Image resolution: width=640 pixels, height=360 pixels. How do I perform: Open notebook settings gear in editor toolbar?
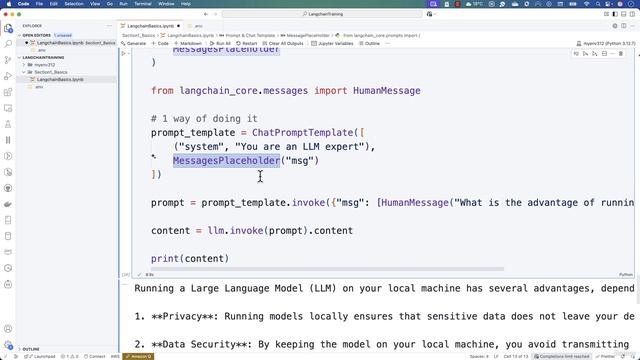[615, 26]
